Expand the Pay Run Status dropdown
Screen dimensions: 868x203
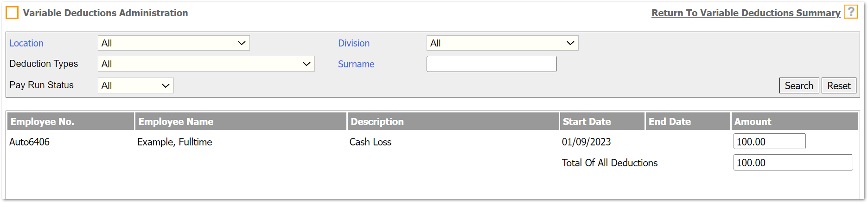(x=135, y=85)
